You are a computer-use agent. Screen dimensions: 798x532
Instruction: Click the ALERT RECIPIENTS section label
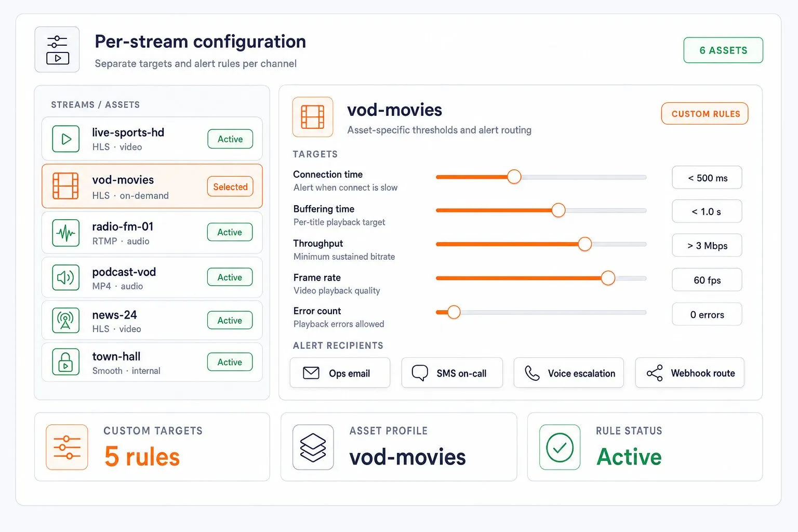[x=338, y=345]
